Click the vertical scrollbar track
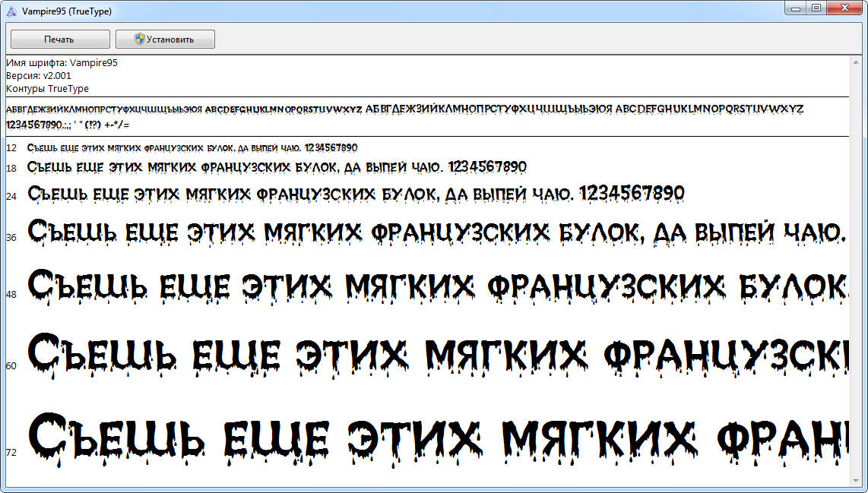Image resolution: width=868 pixels, height=493 pixels. [856, 271]
